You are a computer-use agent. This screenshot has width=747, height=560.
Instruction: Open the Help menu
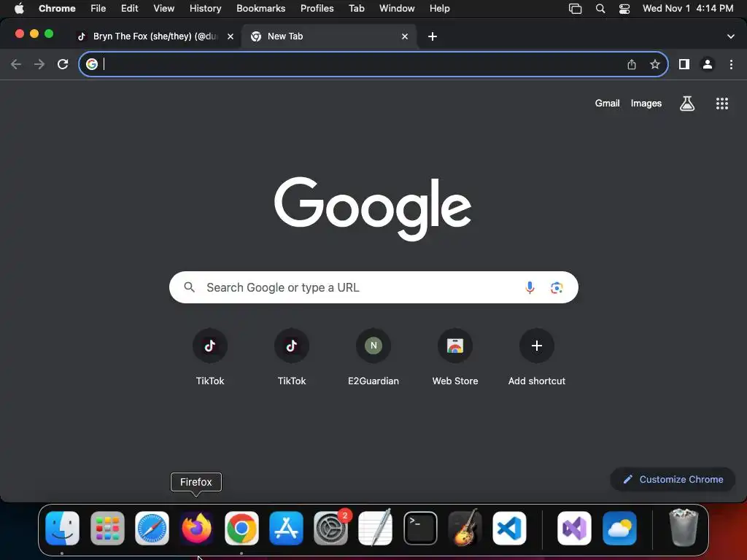pos(440,9)
